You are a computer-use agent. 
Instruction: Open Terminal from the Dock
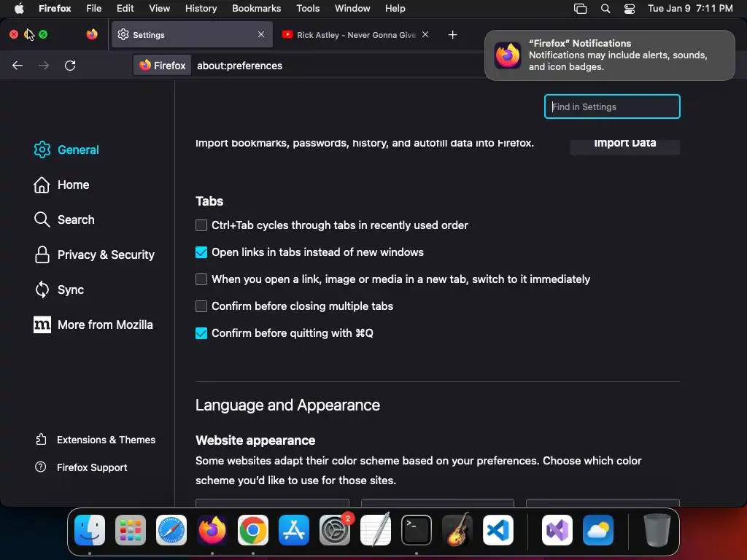(x=417, y=530)
